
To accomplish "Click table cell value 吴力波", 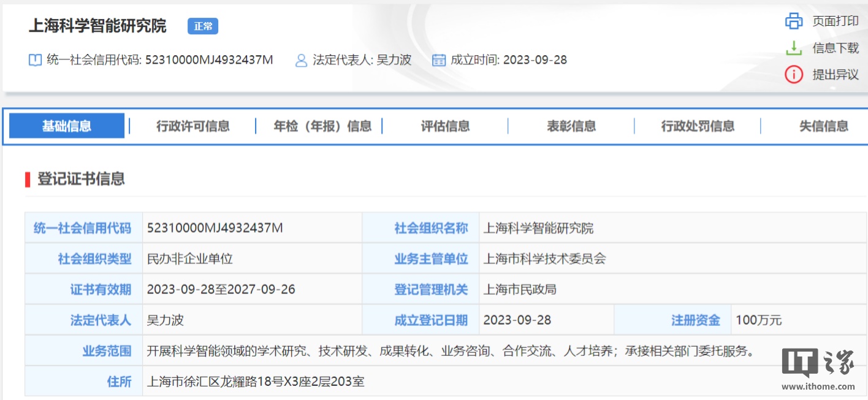I will click(166, 320).
